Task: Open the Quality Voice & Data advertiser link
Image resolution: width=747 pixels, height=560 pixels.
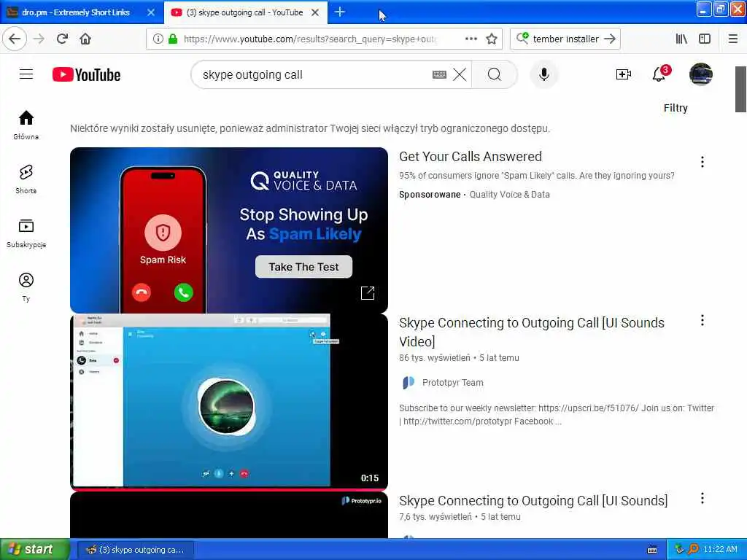Action: (509, 194)
